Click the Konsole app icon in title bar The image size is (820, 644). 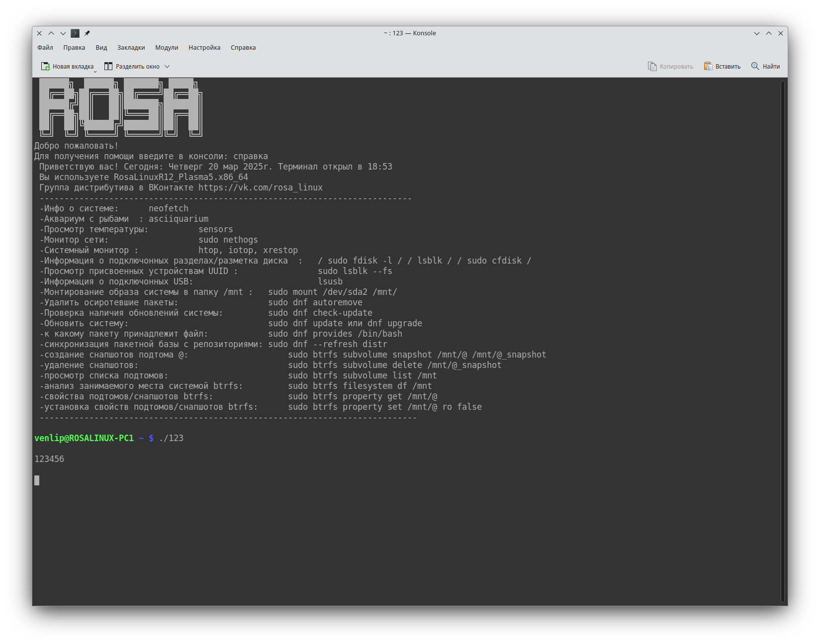pos(75,33)
